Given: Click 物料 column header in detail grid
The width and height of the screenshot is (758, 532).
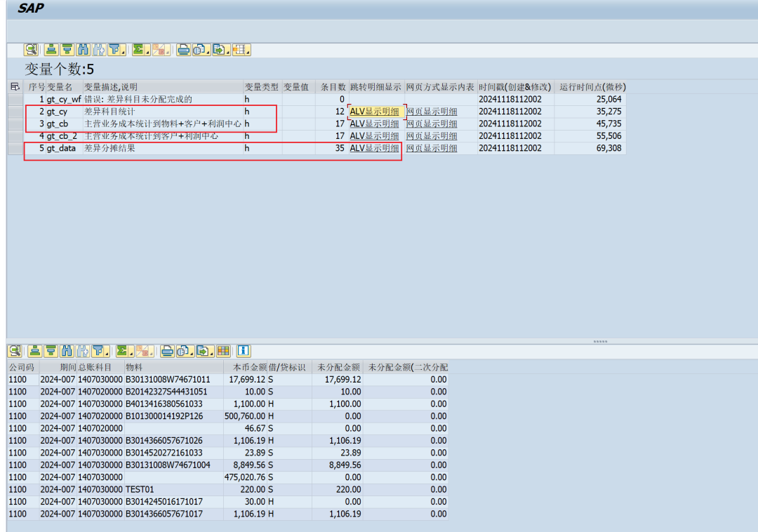Looking at the screenshot, I should click(174, 367).
